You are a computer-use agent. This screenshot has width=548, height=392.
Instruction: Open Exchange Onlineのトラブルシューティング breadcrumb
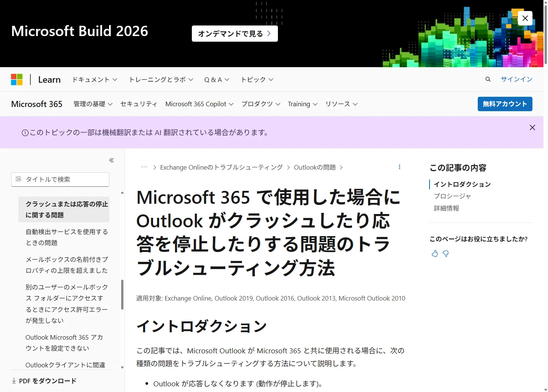(x=221, y=167)
